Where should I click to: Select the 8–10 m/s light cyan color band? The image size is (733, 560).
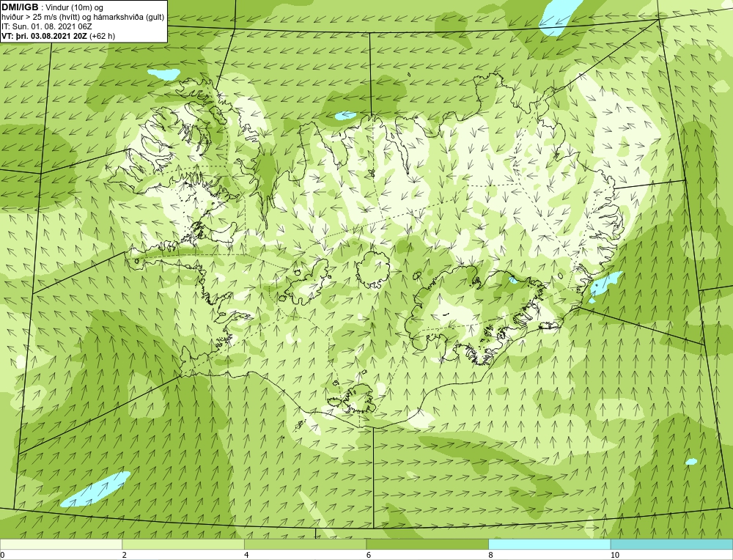(549, 544)
